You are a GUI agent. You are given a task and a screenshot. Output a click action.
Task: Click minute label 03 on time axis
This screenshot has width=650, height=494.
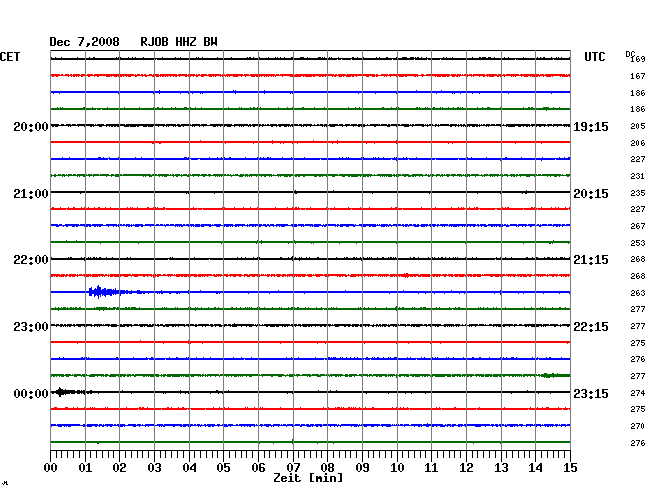[154, 467]
